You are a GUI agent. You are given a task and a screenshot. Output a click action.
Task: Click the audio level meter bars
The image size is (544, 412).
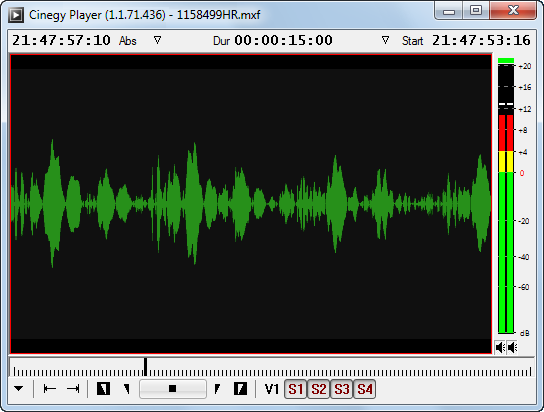pos(506,196)
